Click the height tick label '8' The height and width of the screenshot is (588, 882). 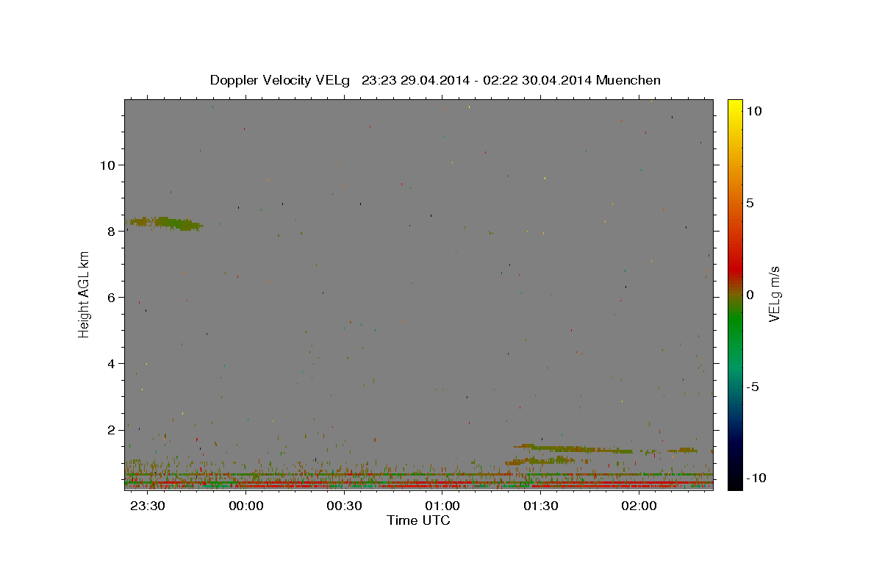point(111,231)
